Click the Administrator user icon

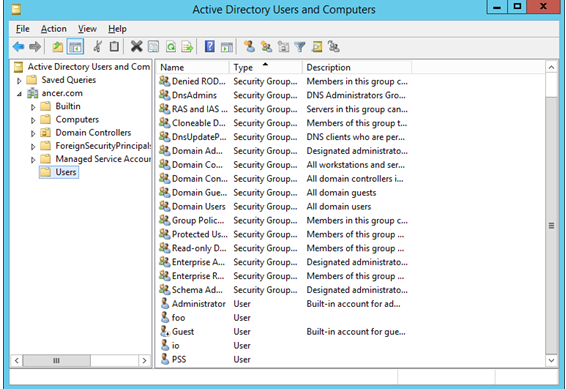pyautogui.click(x=165, y=303)
